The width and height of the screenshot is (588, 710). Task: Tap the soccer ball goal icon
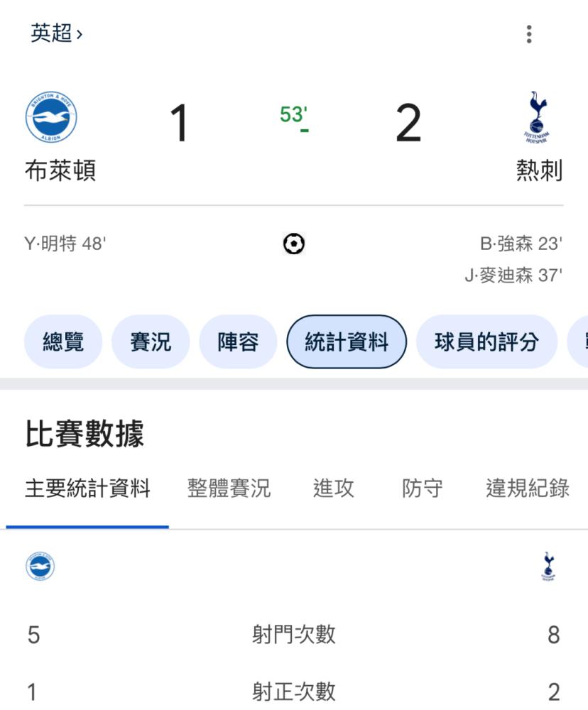coord(294,244)
